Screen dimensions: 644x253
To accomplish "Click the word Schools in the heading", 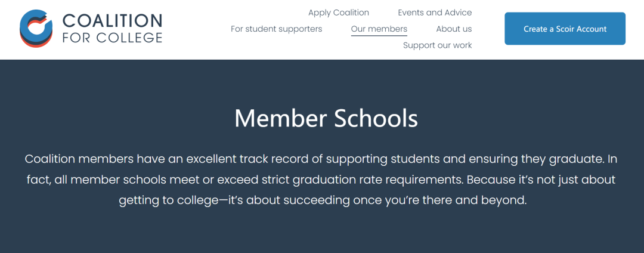I will pos(376,118).
